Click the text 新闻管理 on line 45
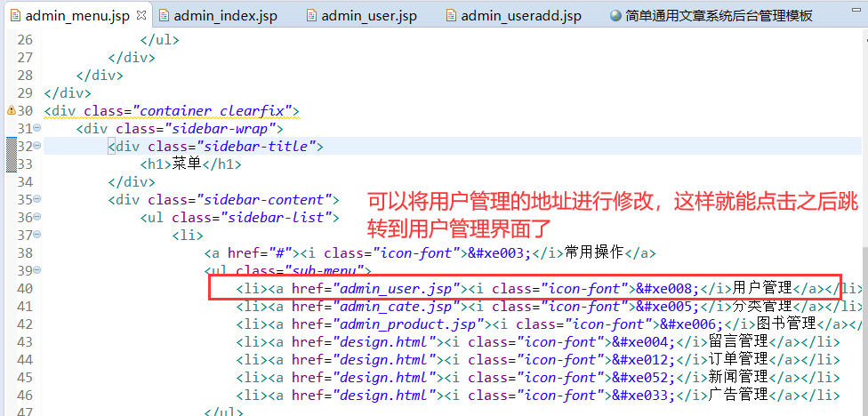 738,377
